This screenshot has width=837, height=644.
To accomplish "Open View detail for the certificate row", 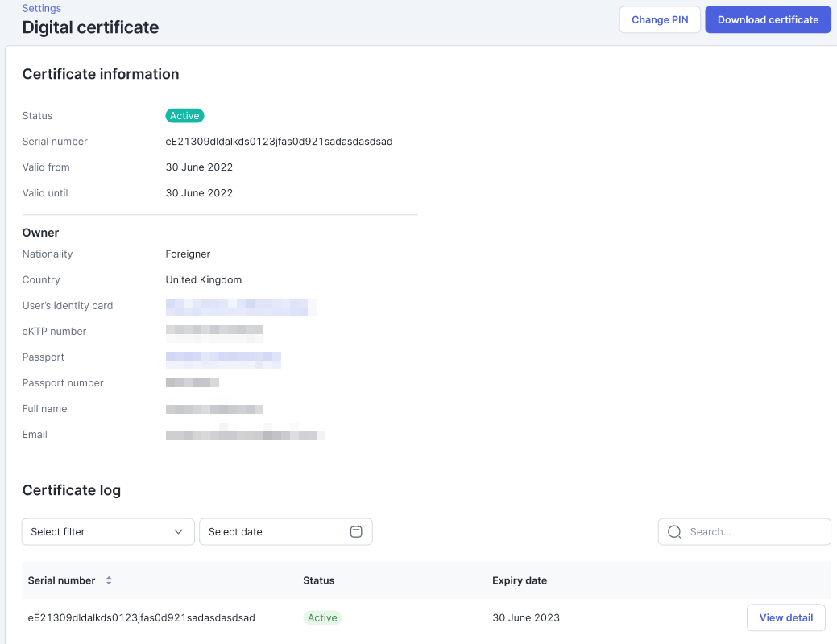I will (x=785, y=617).
